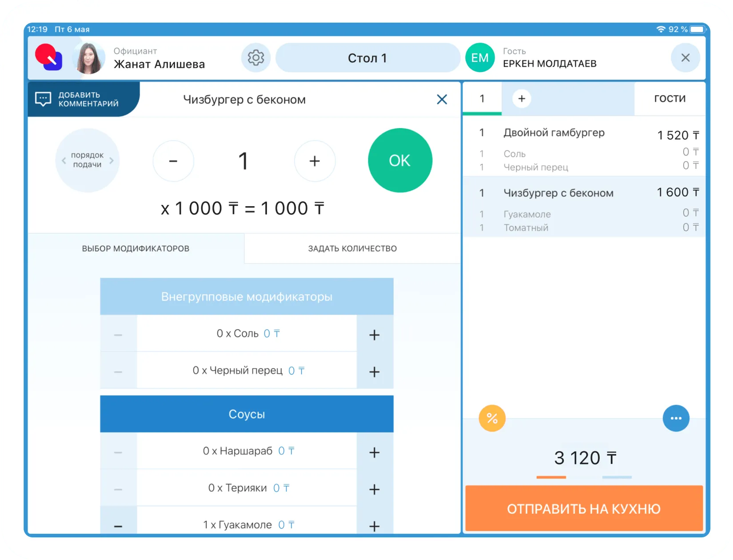Image resolution: width=733 pixels, height=560 pixels.
Task: Close the Чизбургер с беконом item editor
Action: pos(442,100)
